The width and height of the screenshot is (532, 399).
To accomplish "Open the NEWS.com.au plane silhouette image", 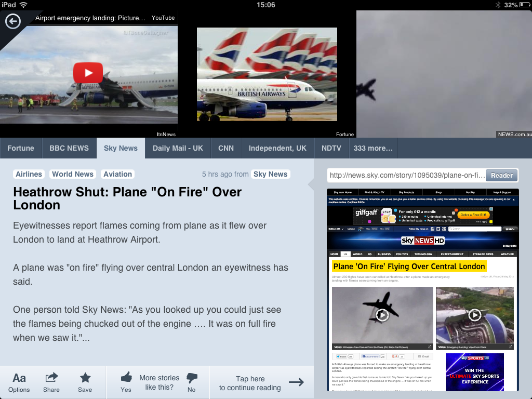I will 444,74.
